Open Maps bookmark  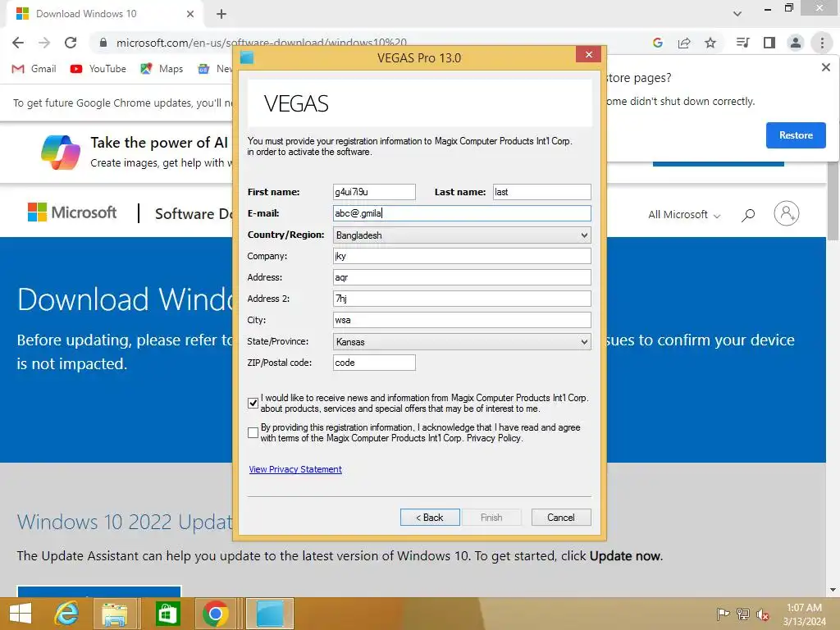pos(162,69)
